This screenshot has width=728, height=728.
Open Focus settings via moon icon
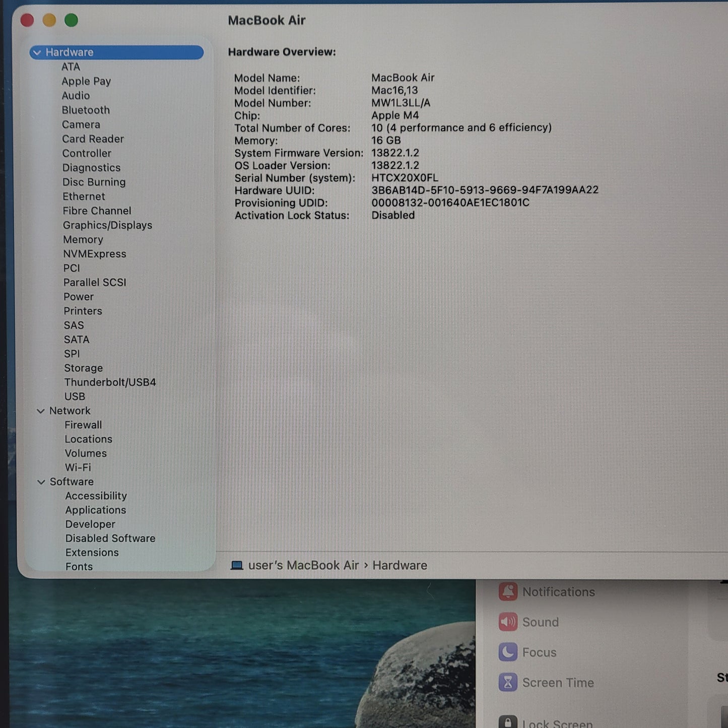pyautogui.click(x=509, y=652)
